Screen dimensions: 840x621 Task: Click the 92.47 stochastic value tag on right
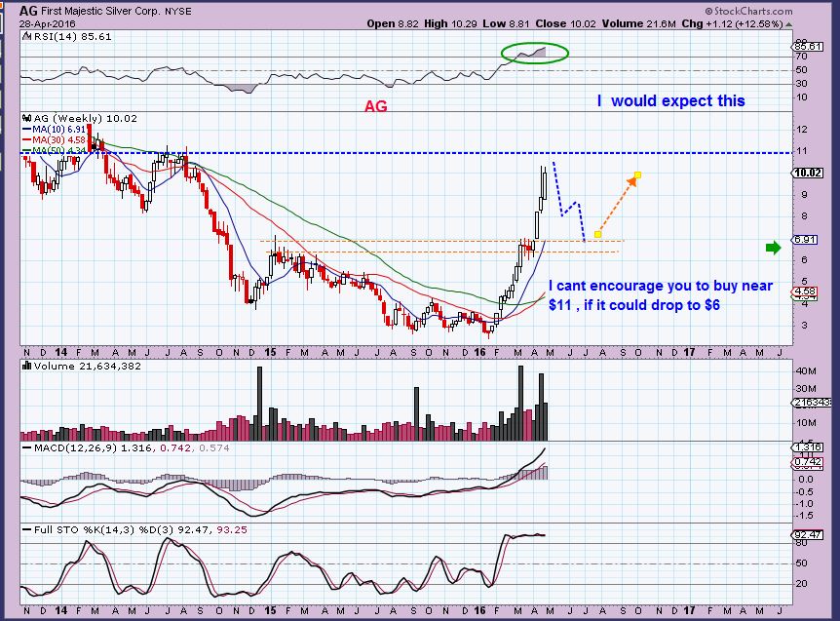(x=808, y=534)
